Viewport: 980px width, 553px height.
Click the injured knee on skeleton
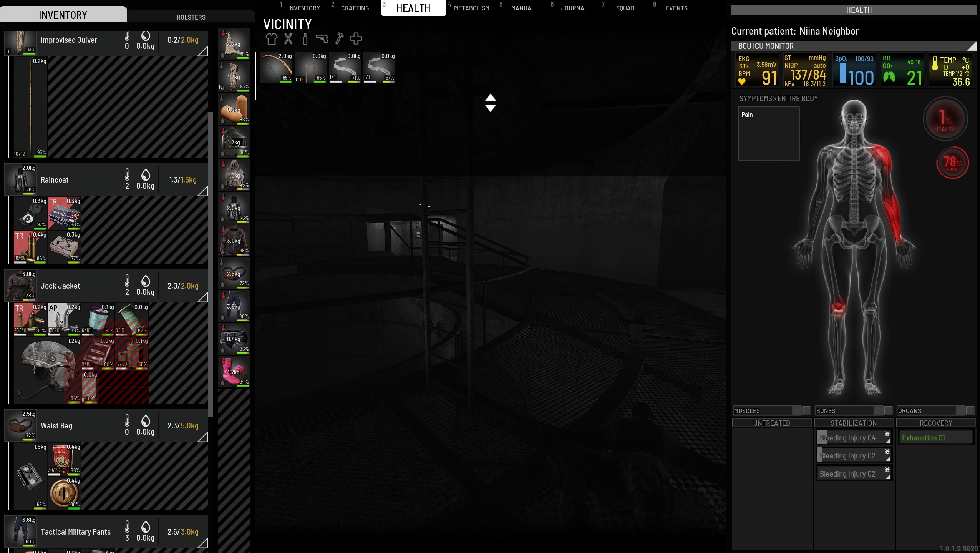click(838, 308)
